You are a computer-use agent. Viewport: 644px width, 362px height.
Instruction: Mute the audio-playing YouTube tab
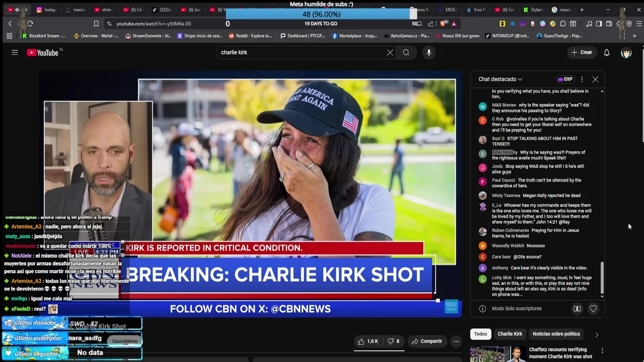tap(17, 10)
